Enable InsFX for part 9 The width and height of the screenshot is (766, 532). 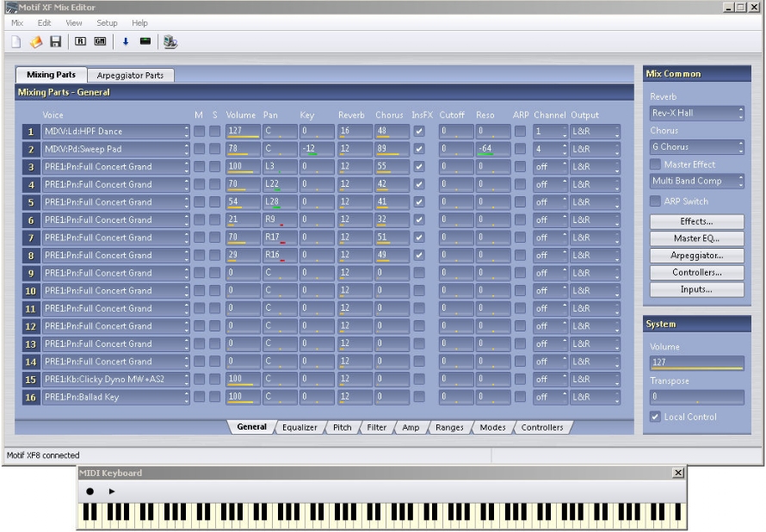419,273
